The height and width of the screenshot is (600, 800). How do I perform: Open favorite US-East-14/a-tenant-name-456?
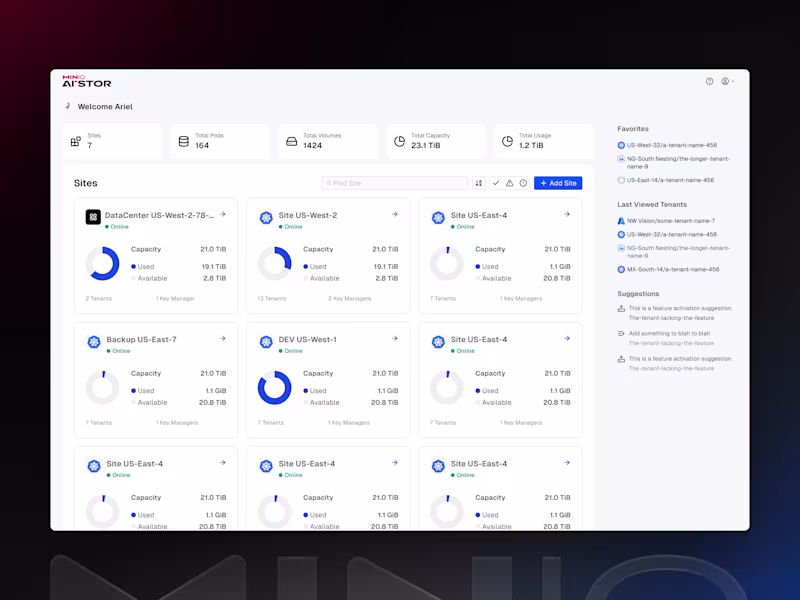tap(670, 180)
